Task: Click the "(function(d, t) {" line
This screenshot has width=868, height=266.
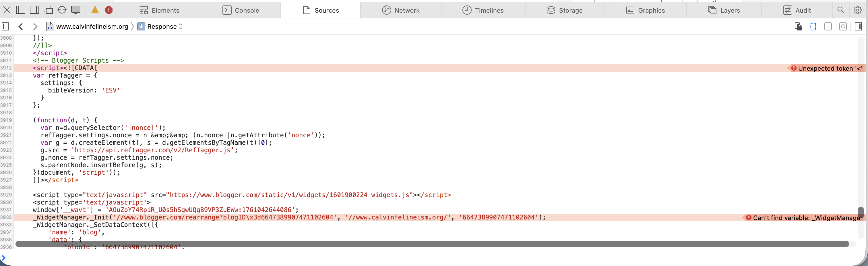Action: [65, 120]
